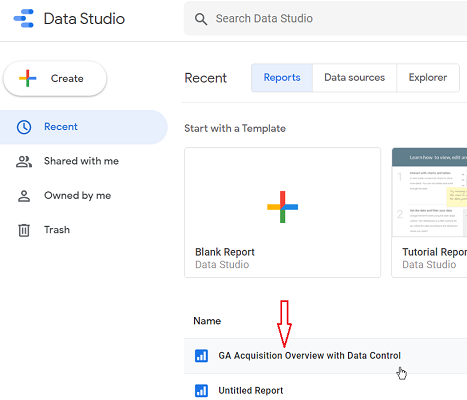The image size is (467, 400).
Task: Click the Recent heading above the tabs
Action: pos(206,78)
